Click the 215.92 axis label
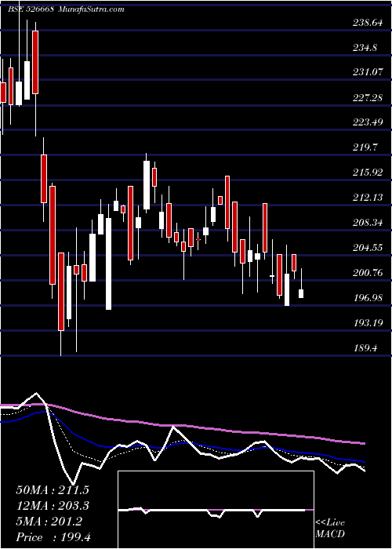The width and height of the screenshot is (392, 549). [367, 173]
